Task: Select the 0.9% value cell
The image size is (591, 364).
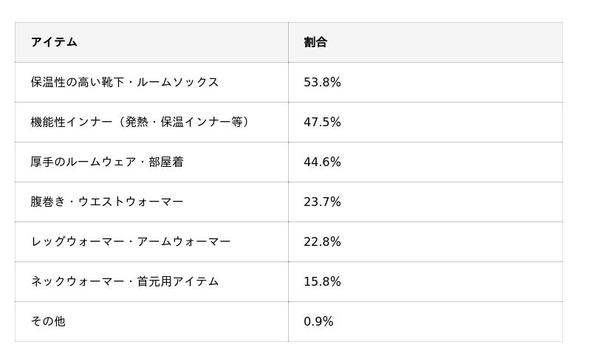Action: point(426,321)
